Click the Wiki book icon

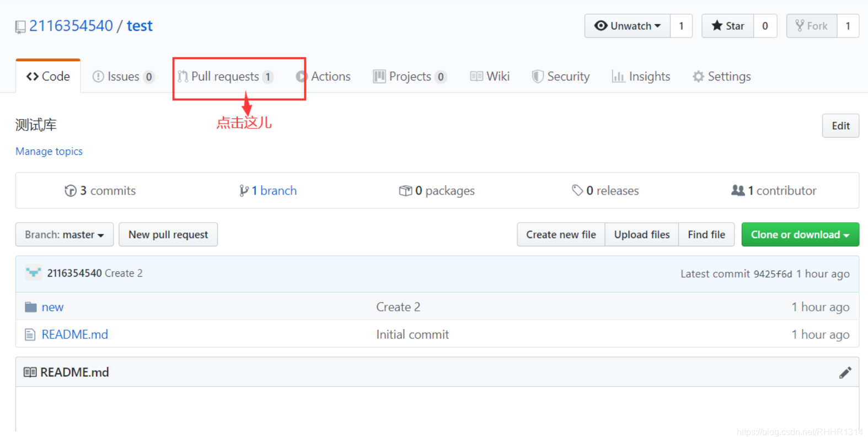476,77
